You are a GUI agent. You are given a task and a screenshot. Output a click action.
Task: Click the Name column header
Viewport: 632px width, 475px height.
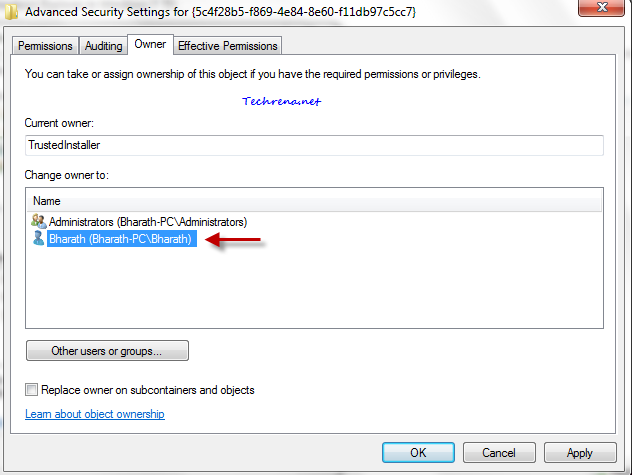coord(314,201)
